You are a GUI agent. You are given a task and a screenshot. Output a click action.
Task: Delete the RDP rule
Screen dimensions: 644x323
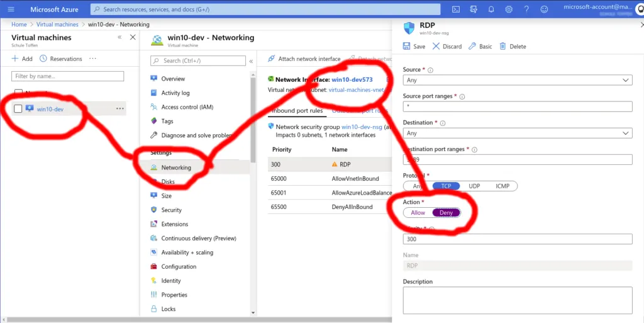(x=513, y=47)
